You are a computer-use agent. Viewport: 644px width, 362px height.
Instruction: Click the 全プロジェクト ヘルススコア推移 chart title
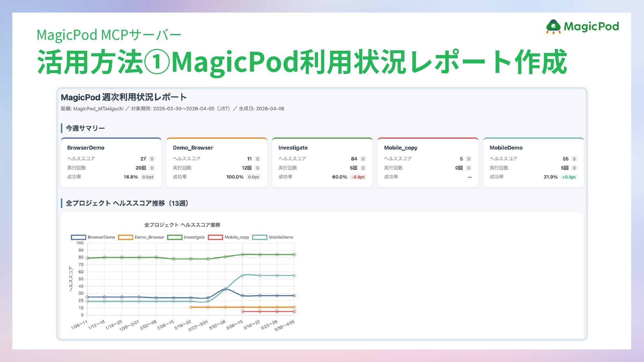coord(182,225)
